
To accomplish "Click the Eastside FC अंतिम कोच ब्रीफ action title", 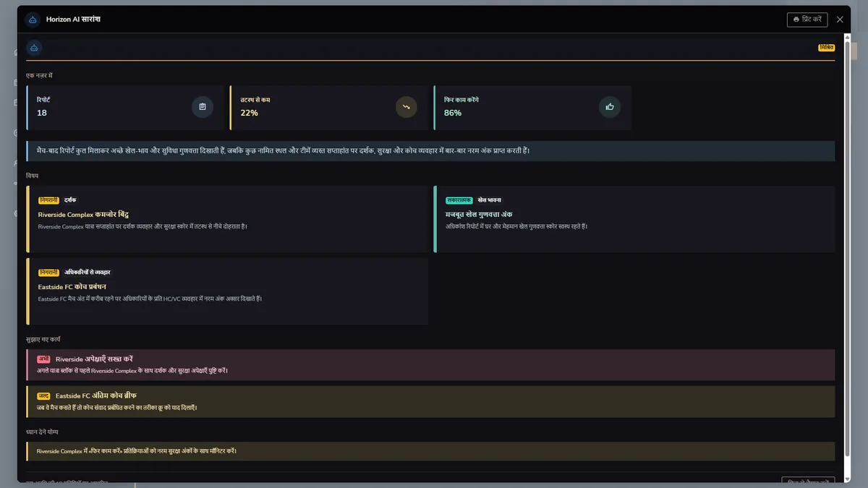I will 96,395.
